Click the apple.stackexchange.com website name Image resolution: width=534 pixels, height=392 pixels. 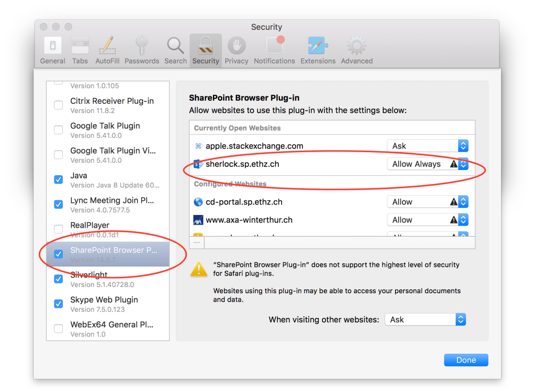(x=254, y=146)
